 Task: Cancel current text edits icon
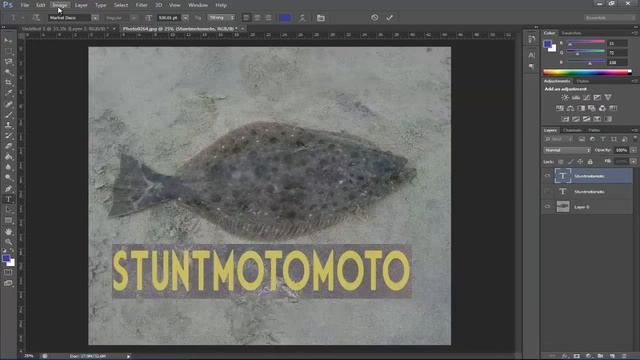coord(374,18)
